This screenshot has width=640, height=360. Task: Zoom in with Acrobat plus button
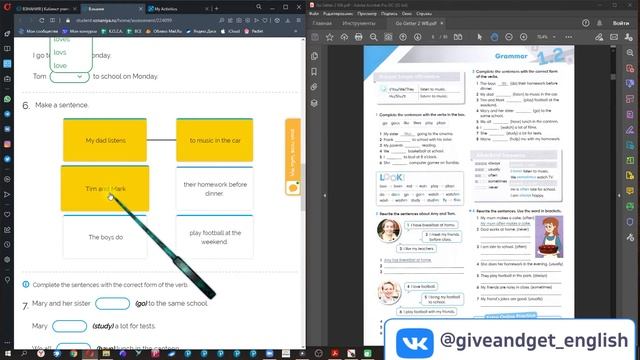[524, 37]
